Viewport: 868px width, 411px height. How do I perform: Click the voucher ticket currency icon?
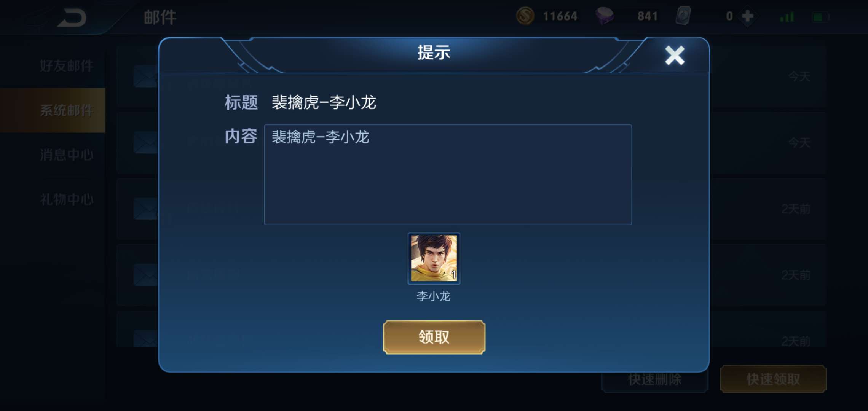683,16
